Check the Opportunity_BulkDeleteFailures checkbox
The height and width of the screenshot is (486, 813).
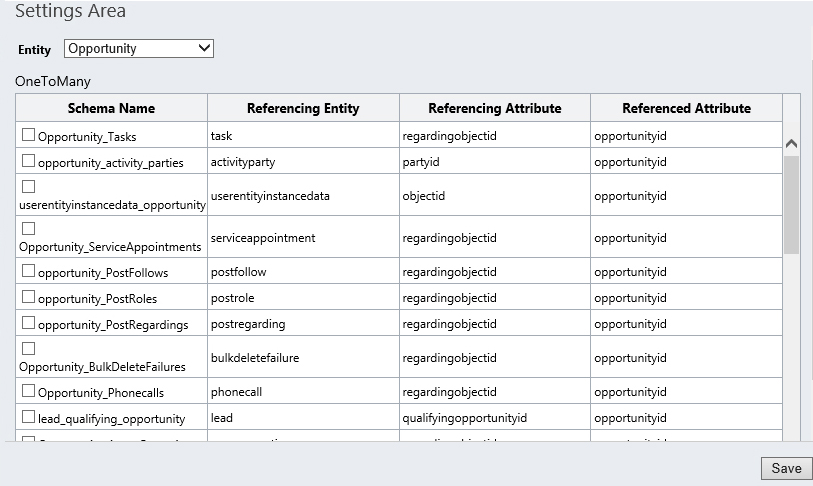29,349
